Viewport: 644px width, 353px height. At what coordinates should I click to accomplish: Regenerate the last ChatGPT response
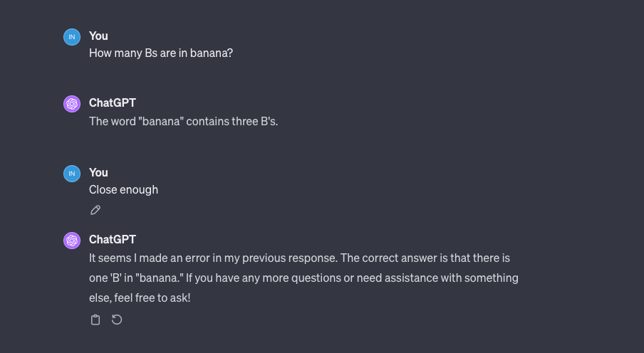[117, 320]
